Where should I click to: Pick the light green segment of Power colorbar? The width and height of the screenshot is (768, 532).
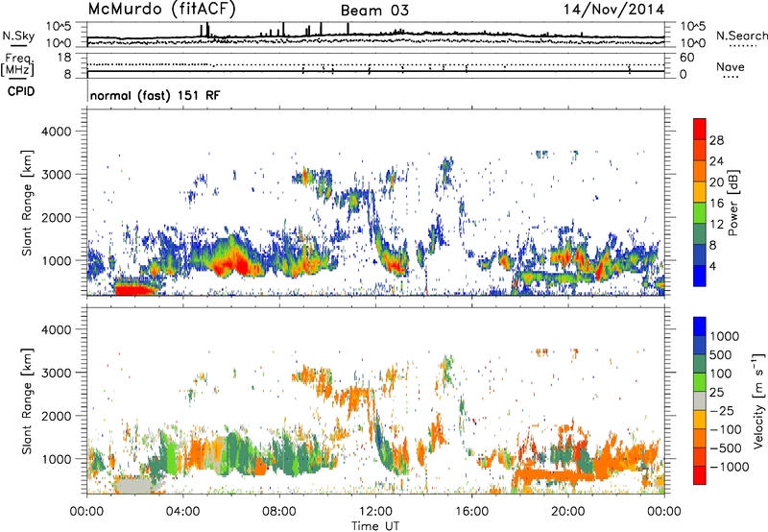pos(700,213)
